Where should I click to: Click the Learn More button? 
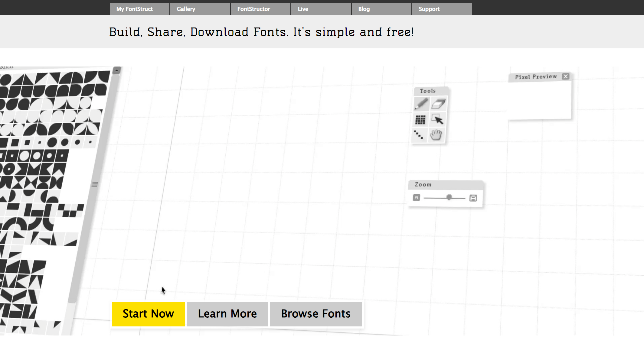pyautogui.click(x=227, y=314)
